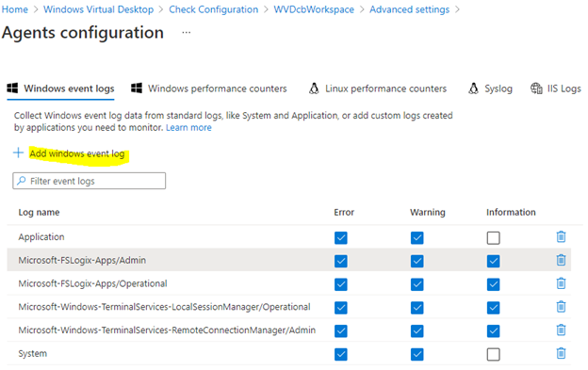Uncheck Information for RemoteConnectionManager/Admin
Image resolution: width=588 pixels, height=370 pixels.
(x=493, y=330)
